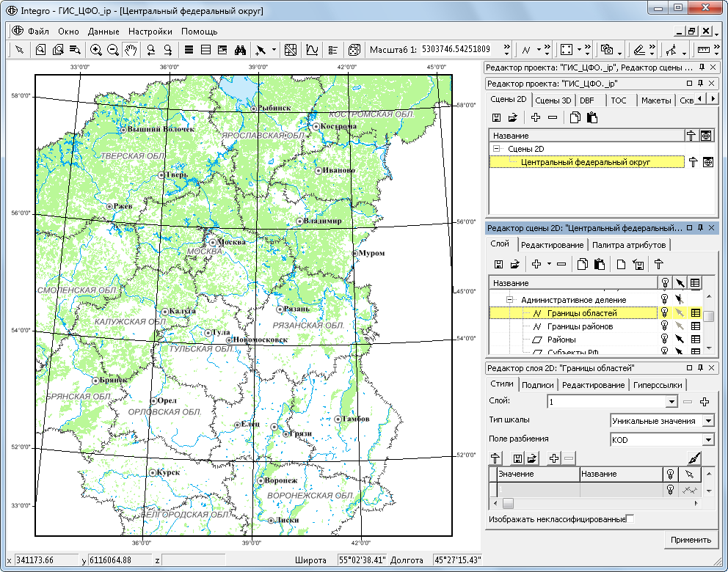Viewport: 728px width, 572px height.
Task: Check the Изображать неклассифицированные checkbox
Action: coord(630,518)
